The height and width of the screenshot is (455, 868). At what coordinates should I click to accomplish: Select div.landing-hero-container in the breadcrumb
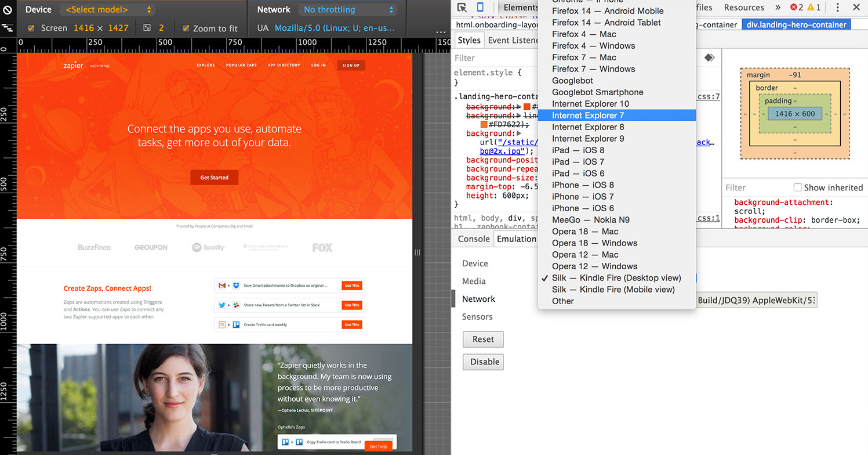pyautogui.click(x=796, y=24)
